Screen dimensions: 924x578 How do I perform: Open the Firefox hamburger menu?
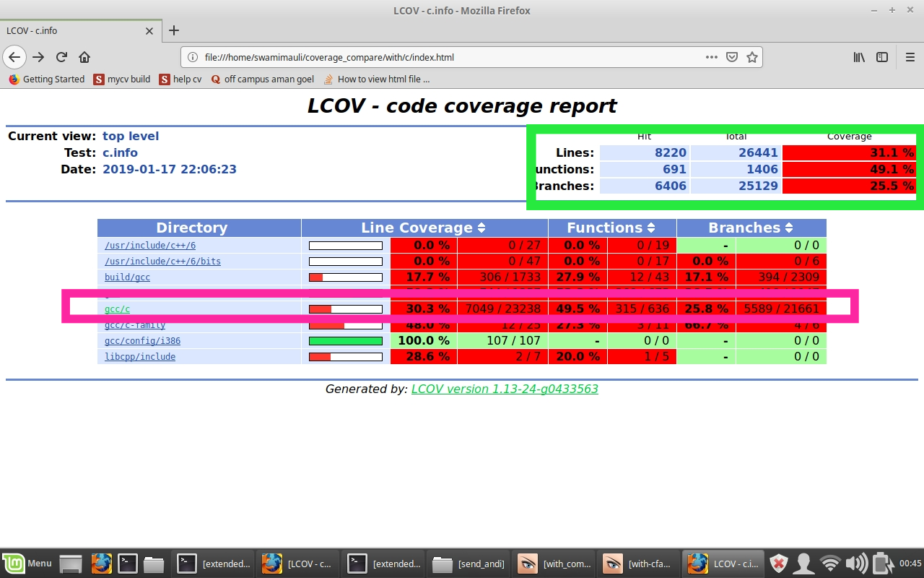click(910, 57)
